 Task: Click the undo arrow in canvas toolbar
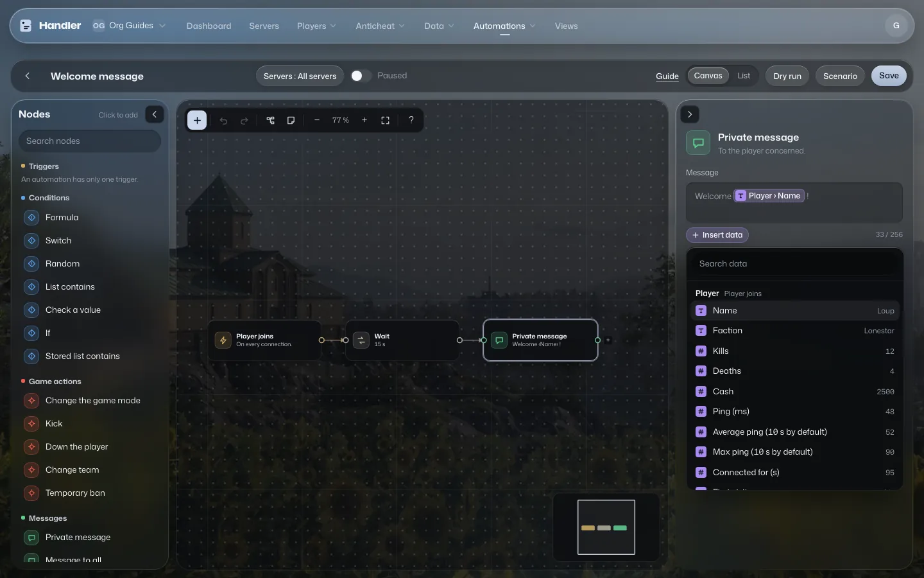[223, 120]
